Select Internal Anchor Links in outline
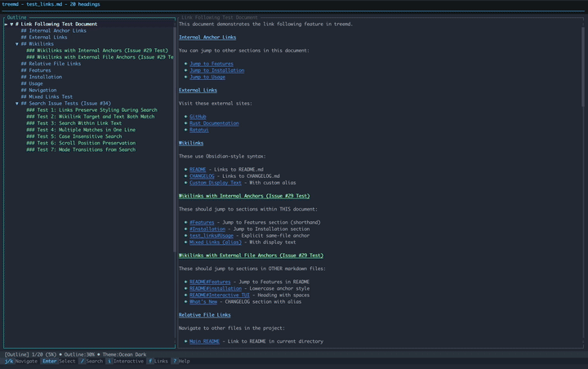This screenshot has height=369, width=588. click(x=54, y=31)
